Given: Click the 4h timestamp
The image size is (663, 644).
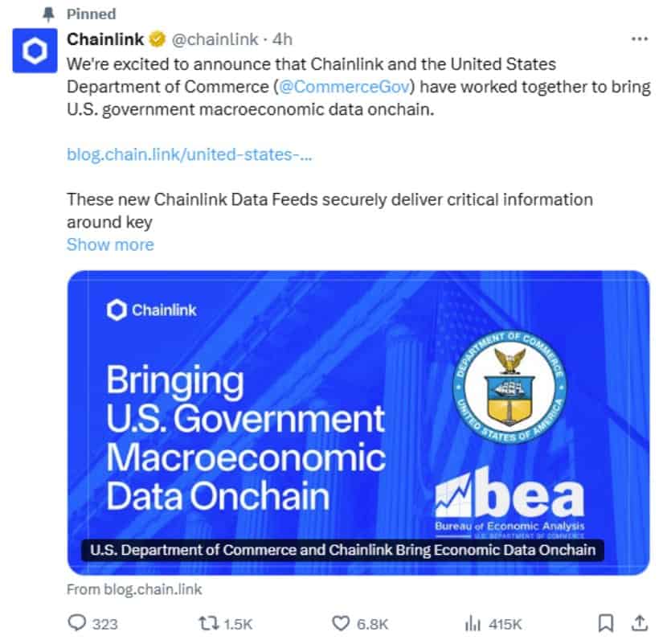Looking at the screenshot, I should click(x=282, y=39).
